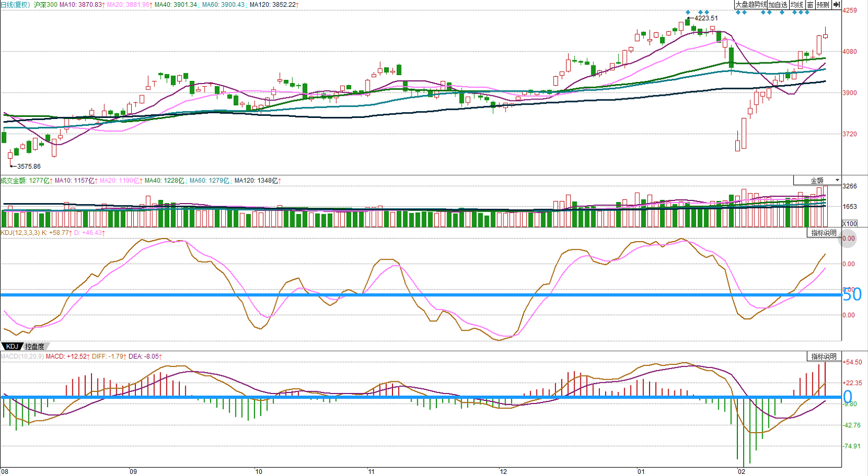Click the X100 scale label
The height and width of the screenshot is (476, 868).
click(849, 223)
